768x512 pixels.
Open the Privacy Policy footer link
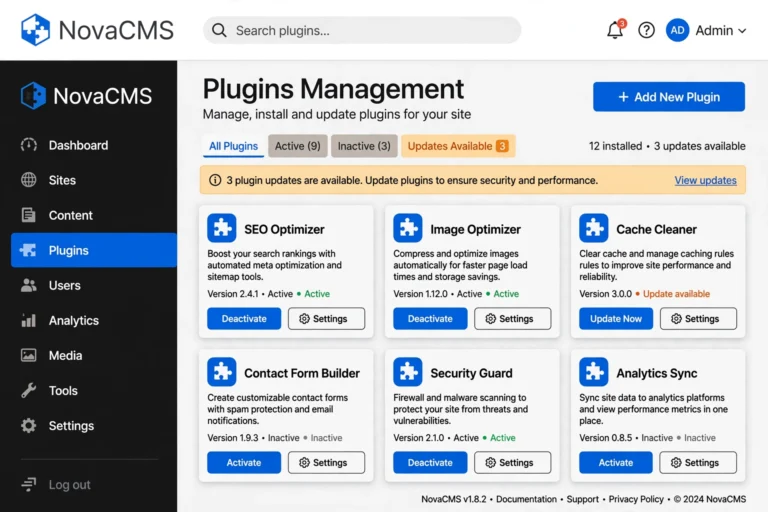coord(636,499)
